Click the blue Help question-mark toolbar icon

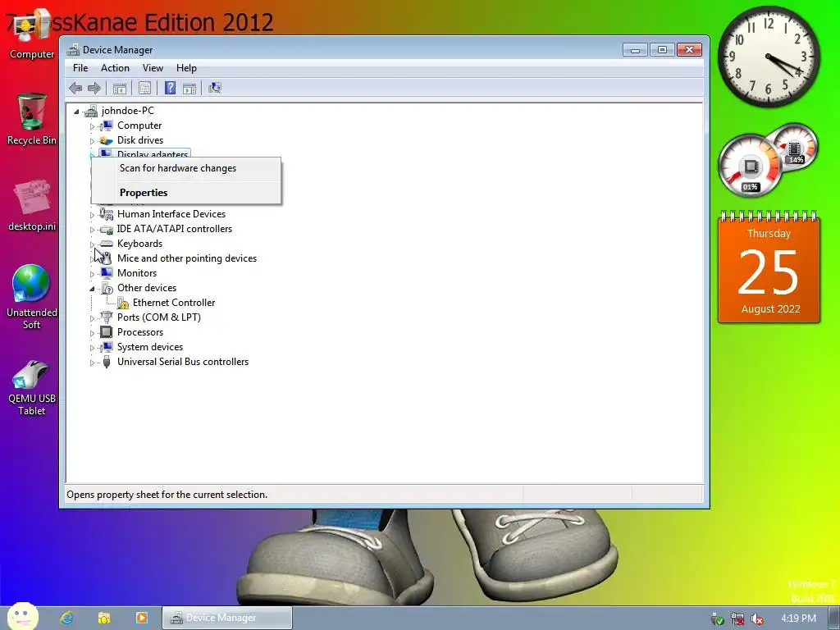tap(170, 88)
